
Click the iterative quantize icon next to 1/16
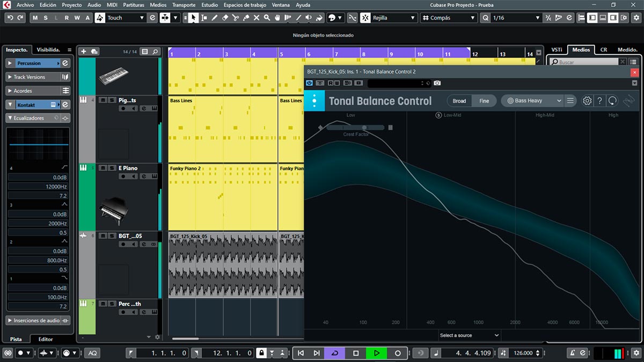(x=548, y=18)
